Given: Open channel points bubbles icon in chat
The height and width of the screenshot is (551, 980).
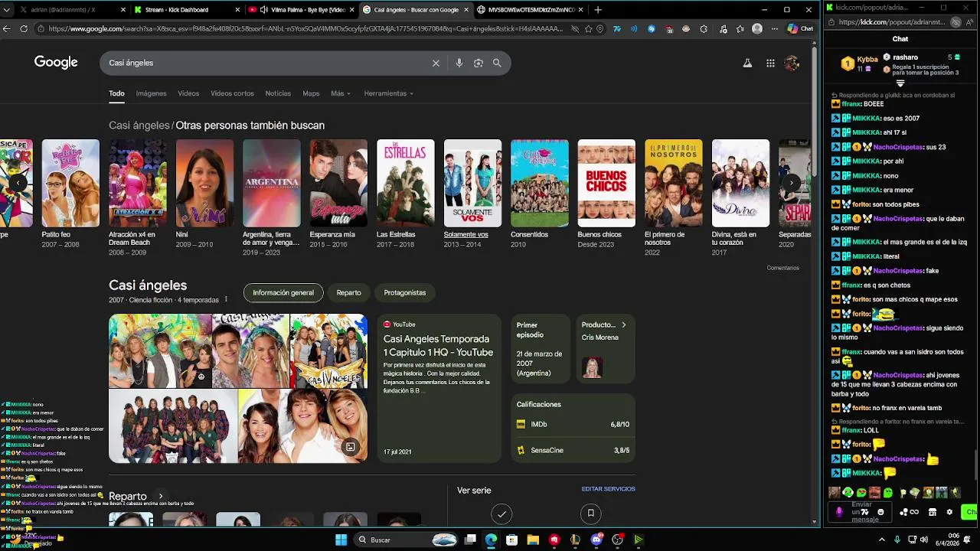Looking at the screenshot, I should 909,512.
